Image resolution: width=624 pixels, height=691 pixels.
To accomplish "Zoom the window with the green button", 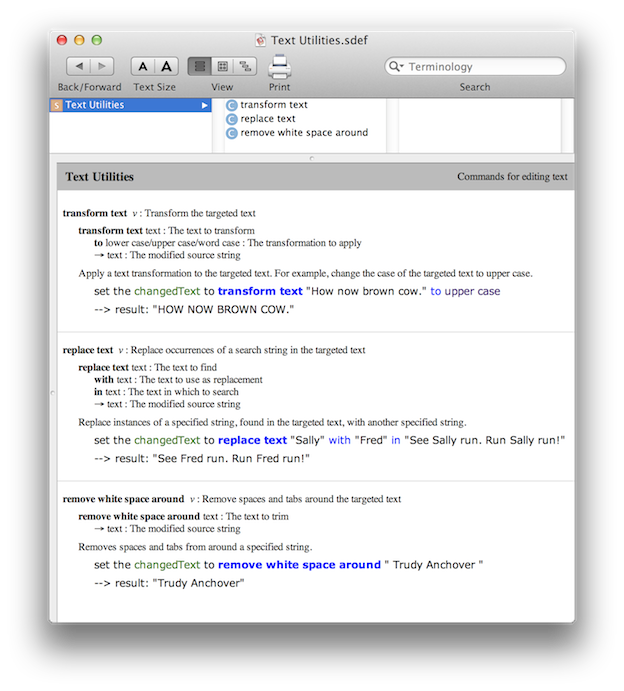I will pos(97,41).
